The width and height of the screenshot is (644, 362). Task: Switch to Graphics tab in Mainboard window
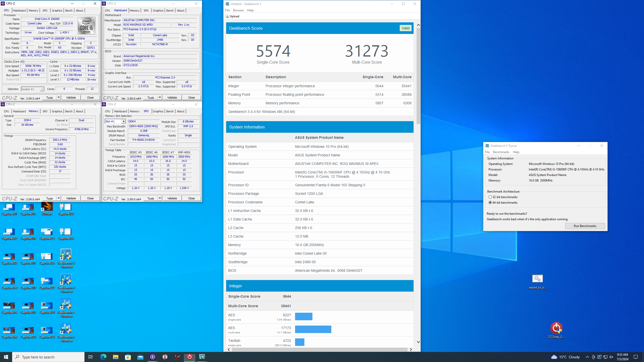tap(158, 11)
